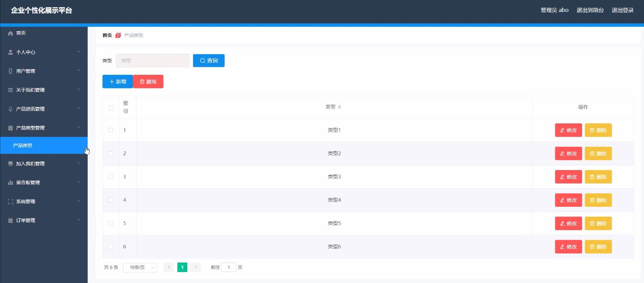Click the printer icon for 加入我们管理
Image resolution: width=644 pixels, height=283 pixels.
click(10, 164)
